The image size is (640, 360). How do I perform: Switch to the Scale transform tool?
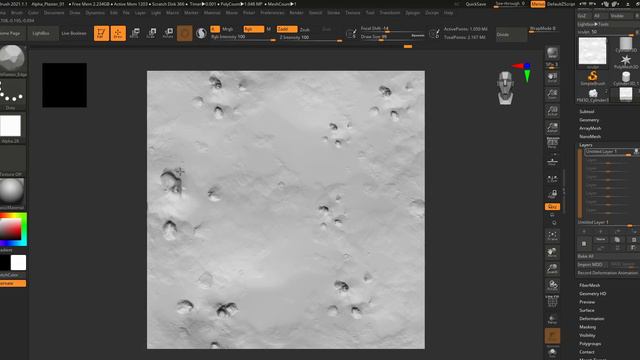click(151, 33)
